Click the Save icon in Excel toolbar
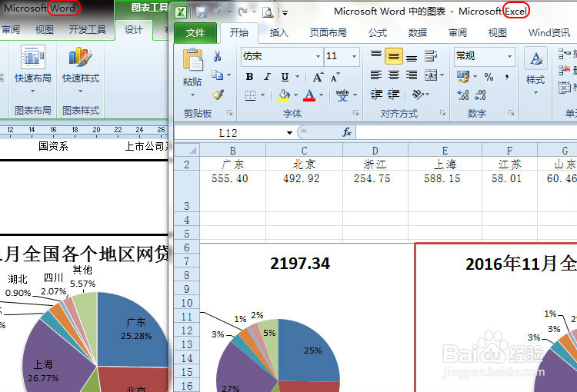This screenshot has width=577, height=392. [202, 12]
